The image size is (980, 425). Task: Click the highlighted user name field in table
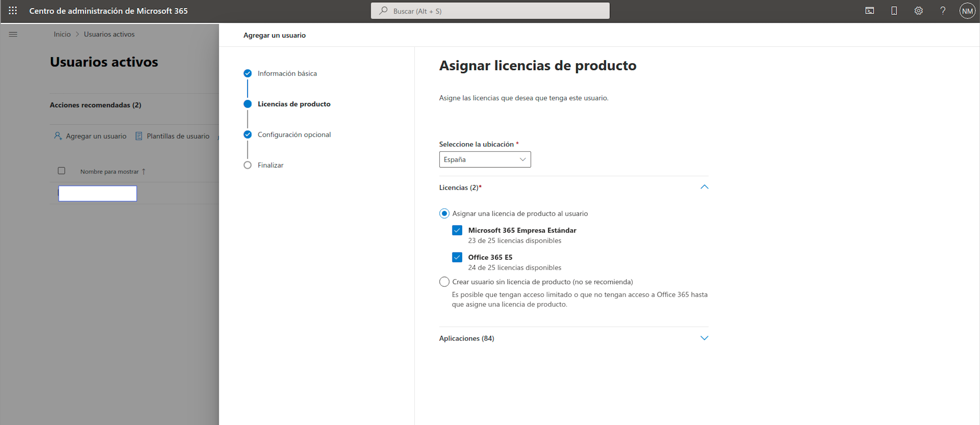tap(98, 193)
